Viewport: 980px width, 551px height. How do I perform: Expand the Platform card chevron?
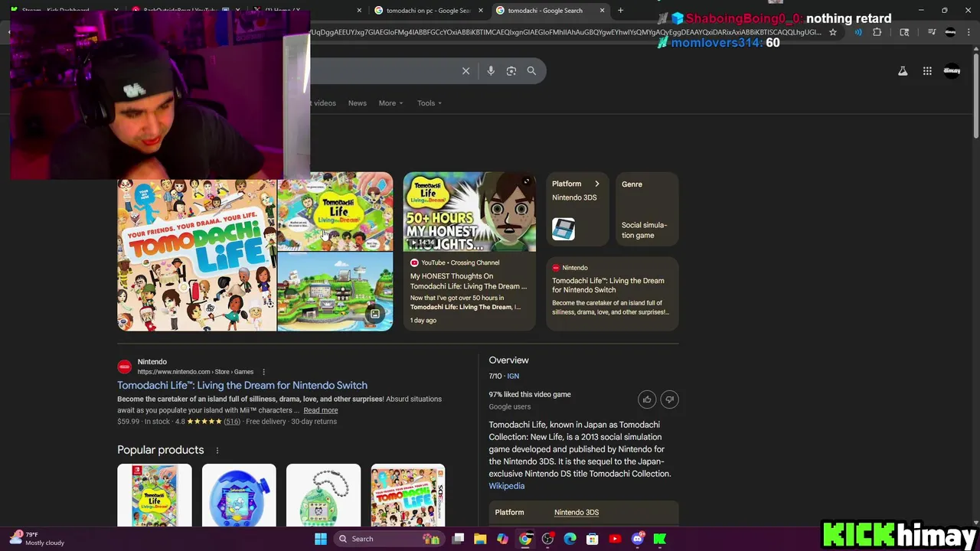[597, 184]
